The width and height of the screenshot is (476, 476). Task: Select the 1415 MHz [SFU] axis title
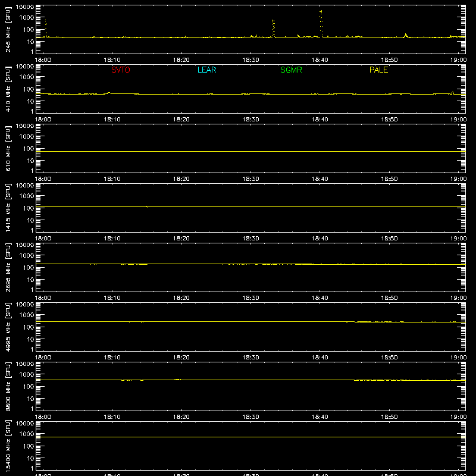[x=8, y=208]
